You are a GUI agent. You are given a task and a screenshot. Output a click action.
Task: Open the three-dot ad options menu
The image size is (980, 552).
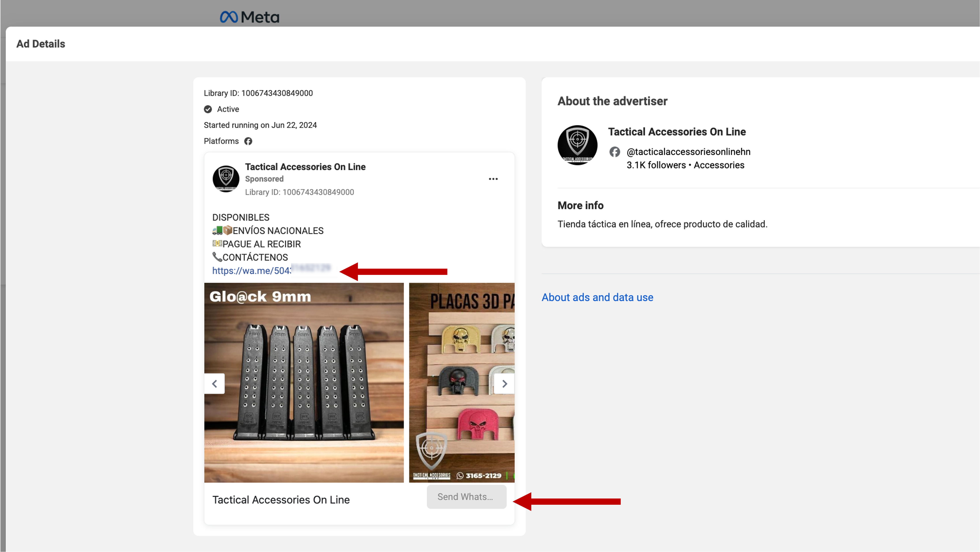(x=493, y=179)
